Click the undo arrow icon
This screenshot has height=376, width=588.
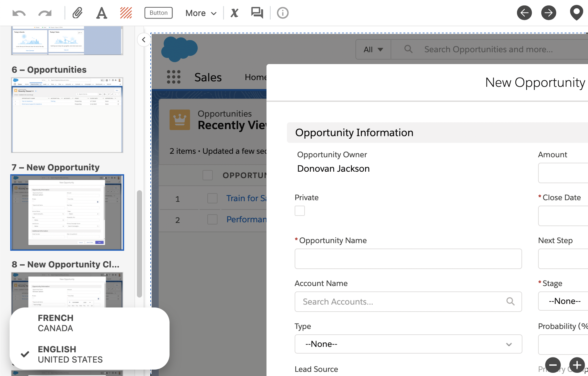(x=19, y=13)
